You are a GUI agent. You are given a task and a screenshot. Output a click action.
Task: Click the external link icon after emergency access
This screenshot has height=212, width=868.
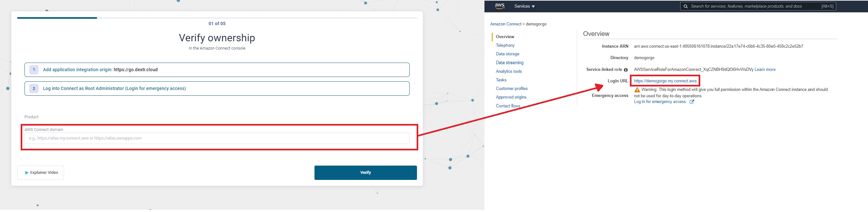[692, 102]
